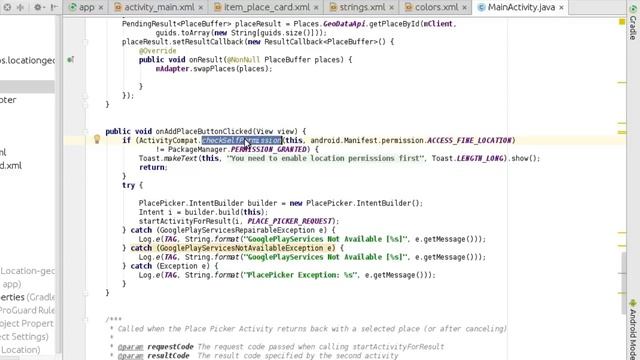Image resolution: width=640 pixels, height=360 pixels.
Task: Click the green app module icon on app tab
Action: tap(73, 7)
